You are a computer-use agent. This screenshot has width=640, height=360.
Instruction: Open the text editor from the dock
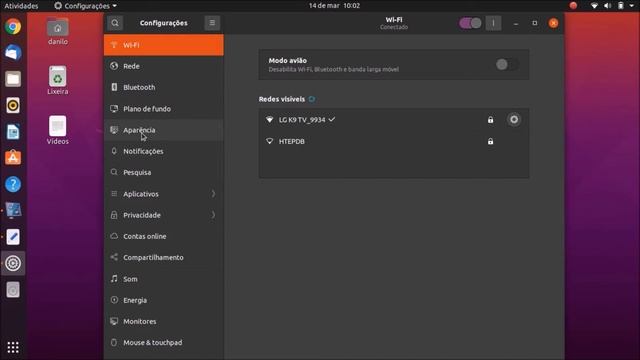pyautogui.click(x=13, y=237)
